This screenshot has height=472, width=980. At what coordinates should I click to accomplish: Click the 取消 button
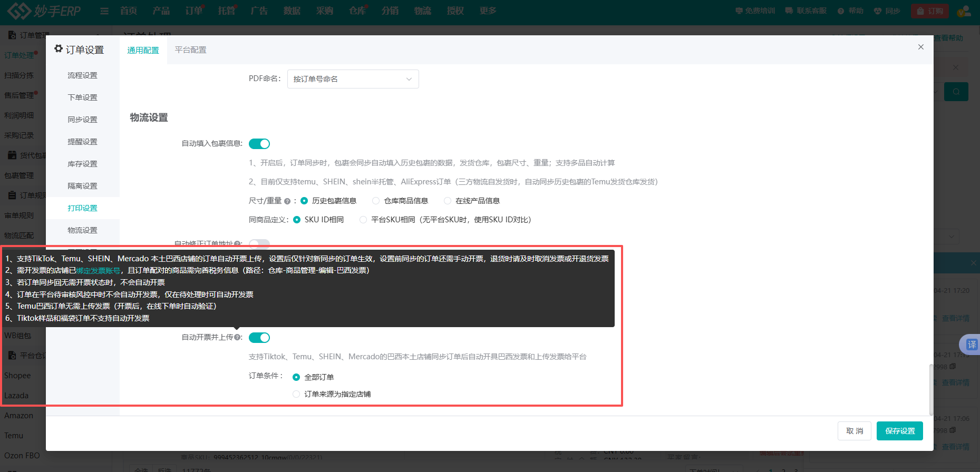(854, 431)
